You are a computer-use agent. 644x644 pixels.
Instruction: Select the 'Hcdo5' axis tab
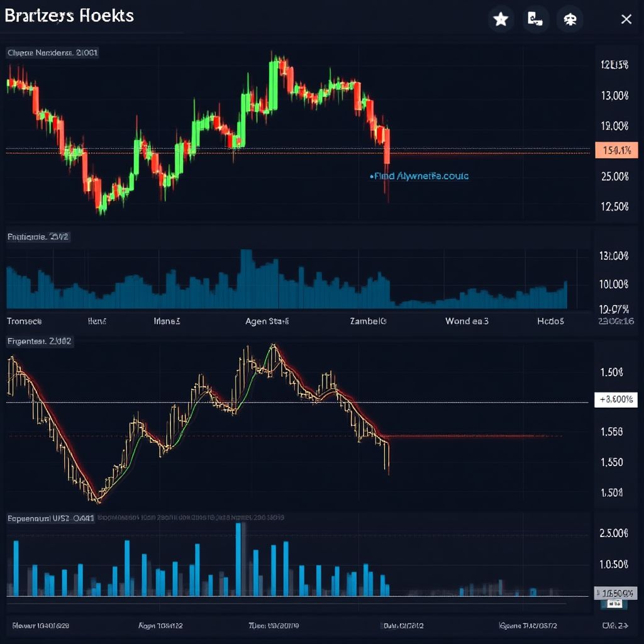tap(550, 321)
